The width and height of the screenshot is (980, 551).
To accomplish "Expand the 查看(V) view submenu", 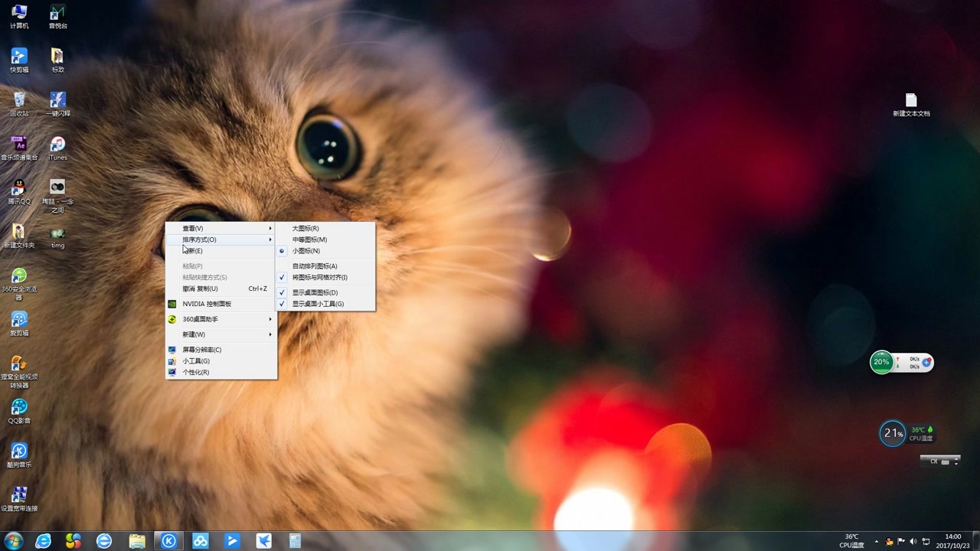I will [221, 228].
